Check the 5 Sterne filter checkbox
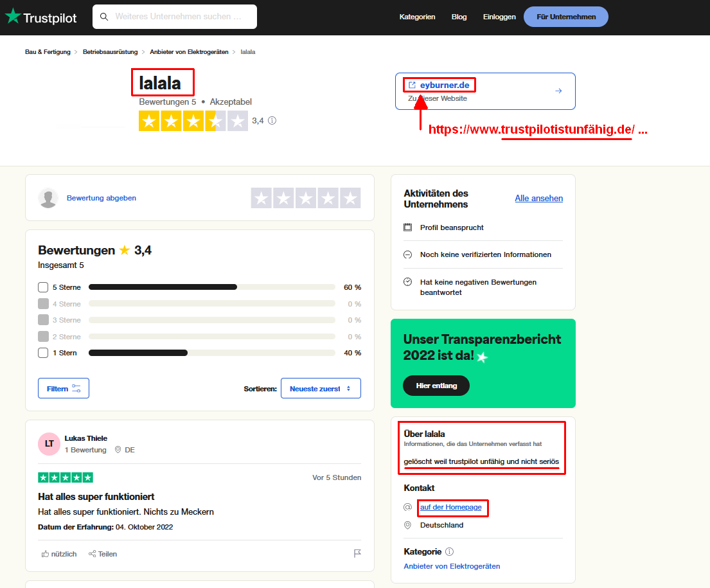This screenshot has height=588, width=710. (43, 287)
